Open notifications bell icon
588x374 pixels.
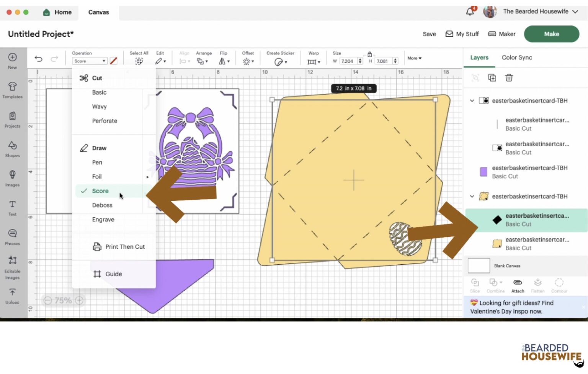tap(470, 11)
